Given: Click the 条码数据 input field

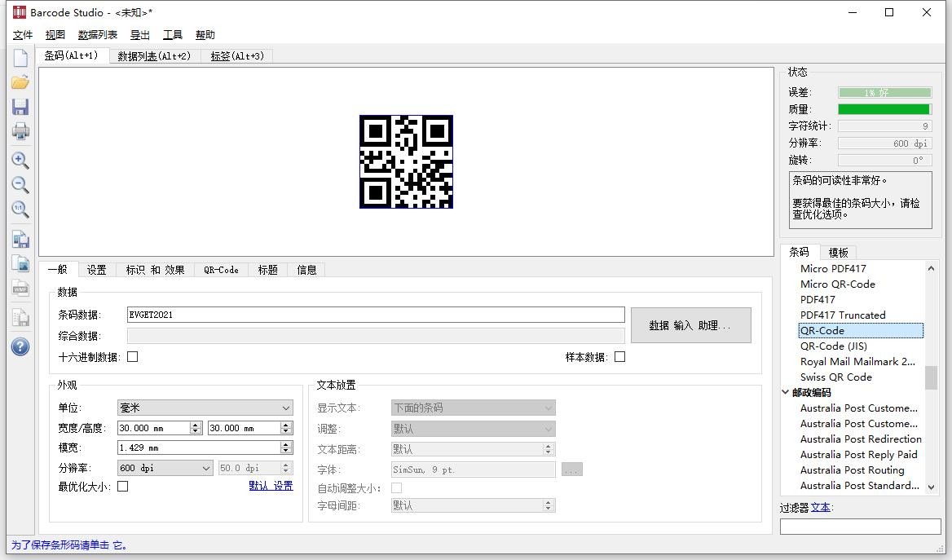Looking at the screenshot, I should point(376,315).
